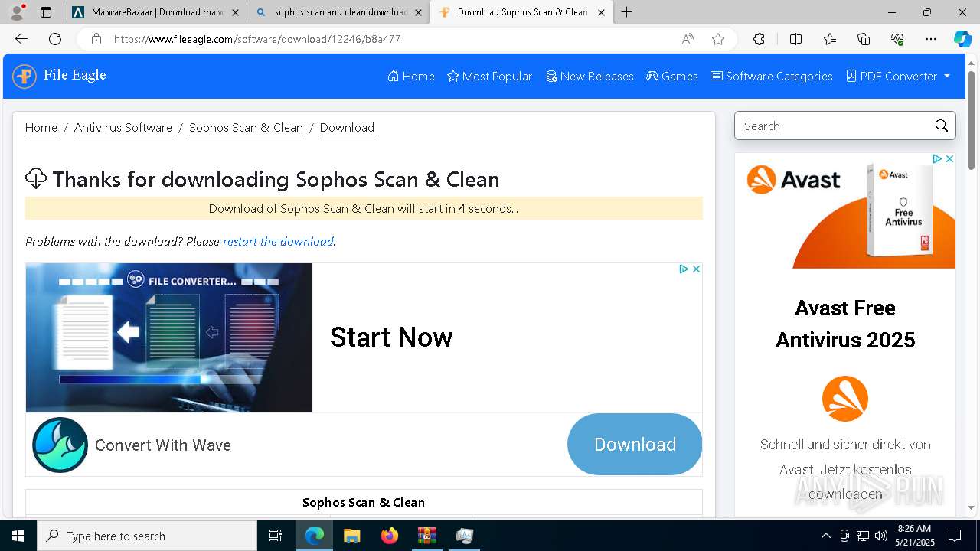Open Home in site navigation
980x551 pixels.
[x=411, y=76]
